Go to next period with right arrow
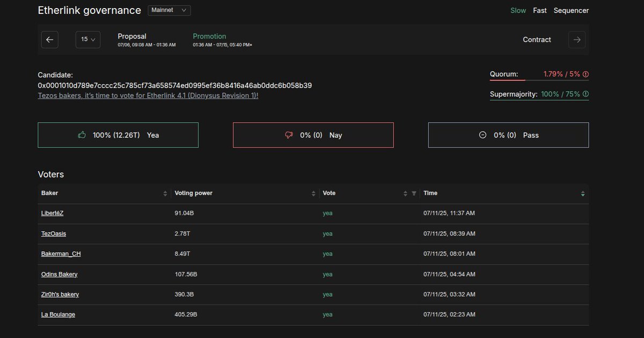 click(x=577, y=40)
